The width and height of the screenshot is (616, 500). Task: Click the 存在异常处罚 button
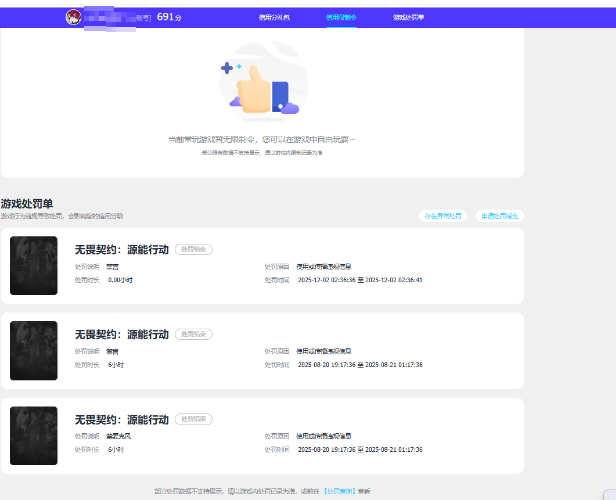tap(443, 216)
